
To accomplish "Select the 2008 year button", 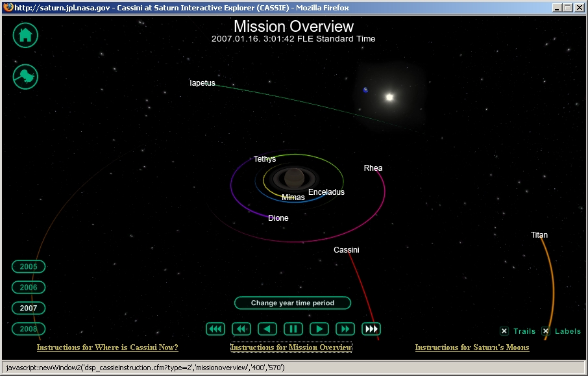I will tap(29, 329).
